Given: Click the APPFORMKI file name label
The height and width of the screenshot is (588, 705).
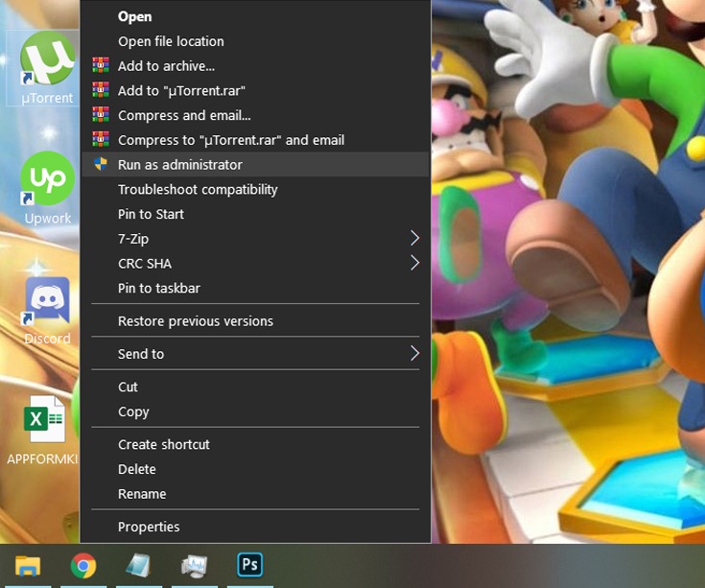Looking at the screenshot, I should click(x=42, y=459).
